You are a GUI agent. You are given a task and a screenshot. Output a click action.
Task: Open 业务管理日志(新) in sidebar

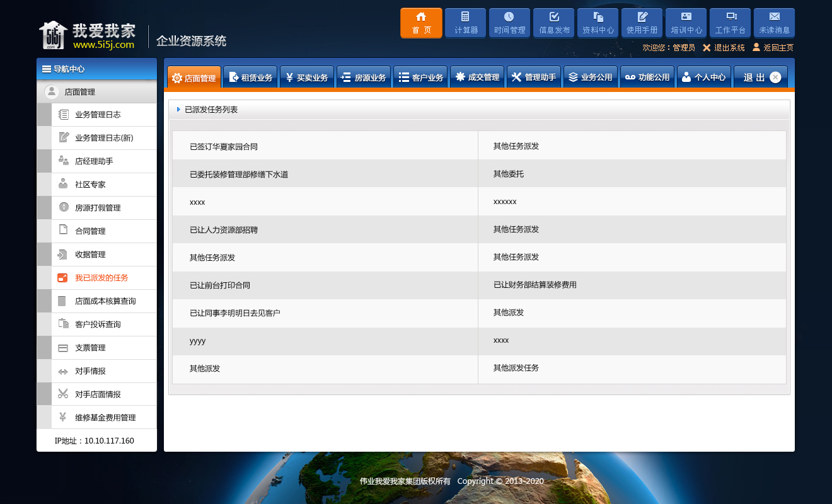coord(96,138)
